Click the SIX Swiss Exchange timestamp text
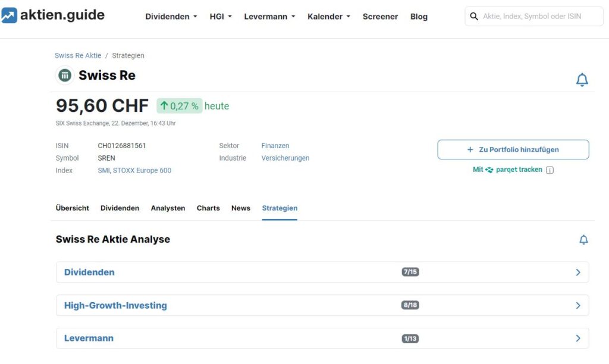 coord(115,123)
